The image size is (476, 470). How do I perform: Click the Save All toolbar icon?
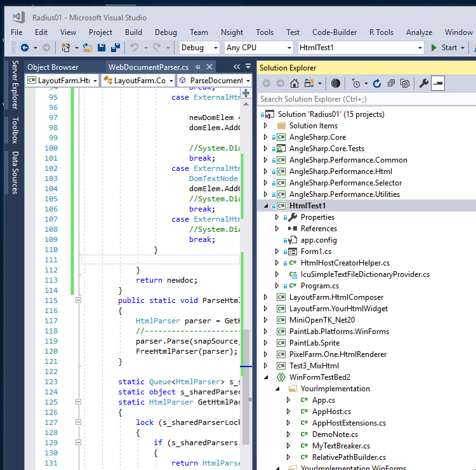(x=116, y=48)
